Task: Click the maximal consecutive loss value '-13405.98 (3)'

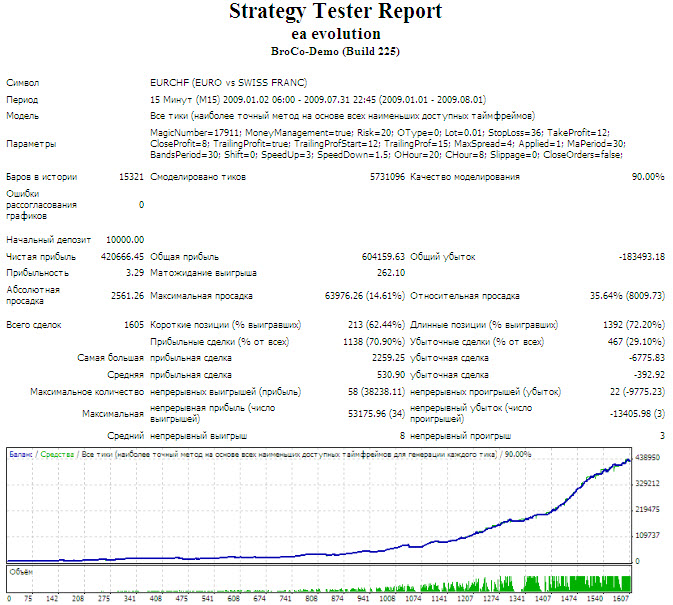Action: [637, 414]
